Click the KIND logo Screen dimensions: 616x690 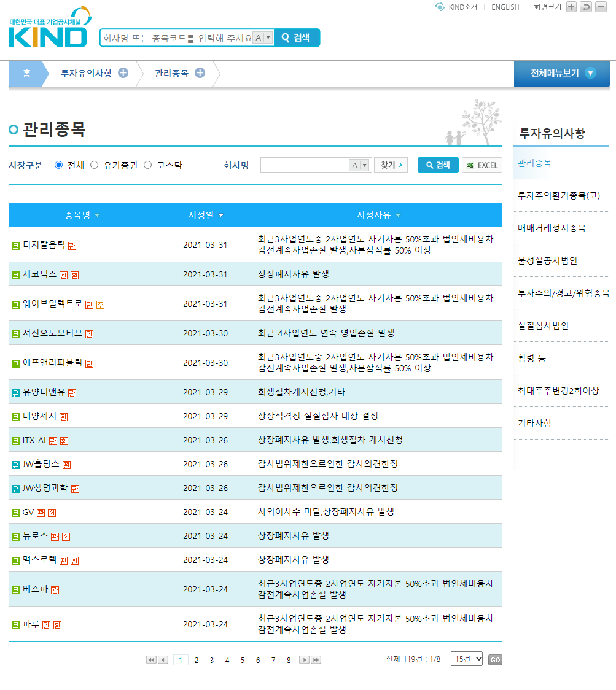[50, 26]
